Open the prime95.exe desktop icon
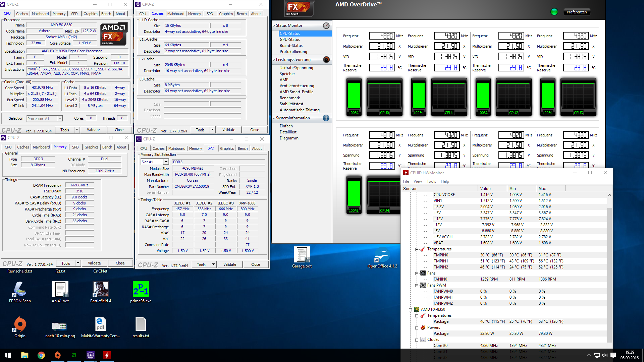The height and width of the screenshot is (362, 644). point(141,290)
